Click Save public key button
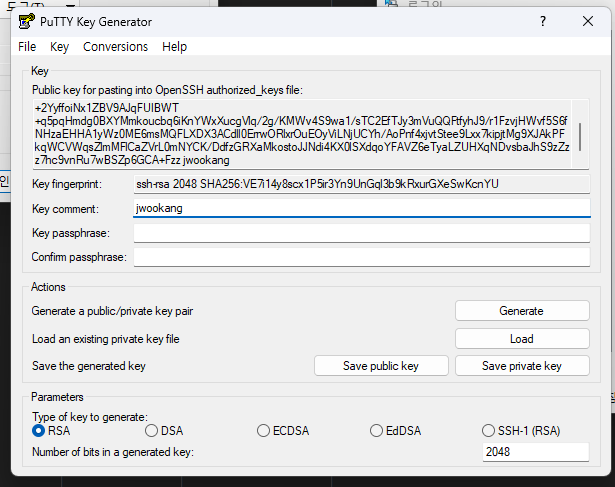 tap(381, 366)
